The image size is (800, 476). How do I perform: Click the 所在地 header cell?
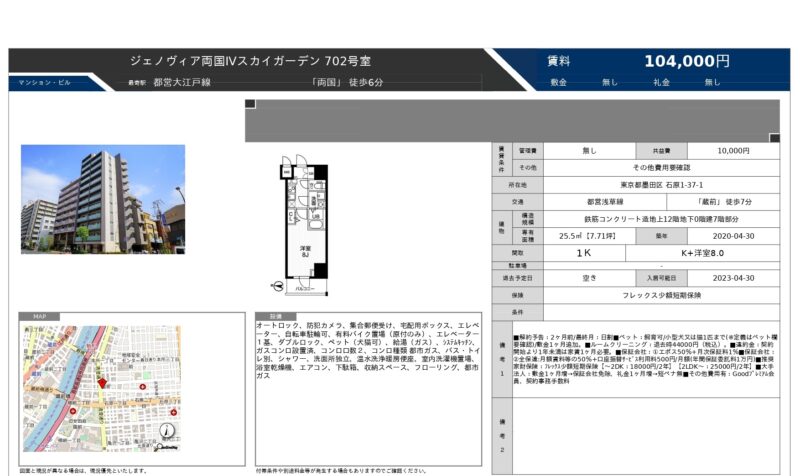coord(517,185)
